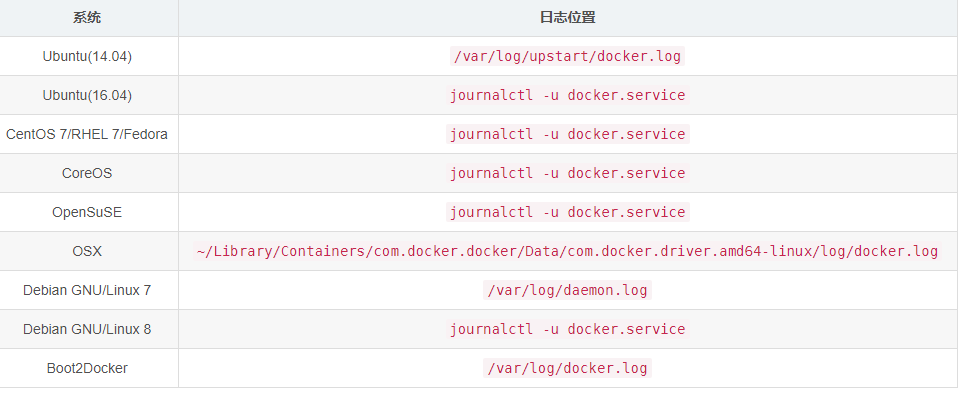Screen dimensions: 966x405
Task: Select the CoreOS system cell
Action: [x=87, y=173]
